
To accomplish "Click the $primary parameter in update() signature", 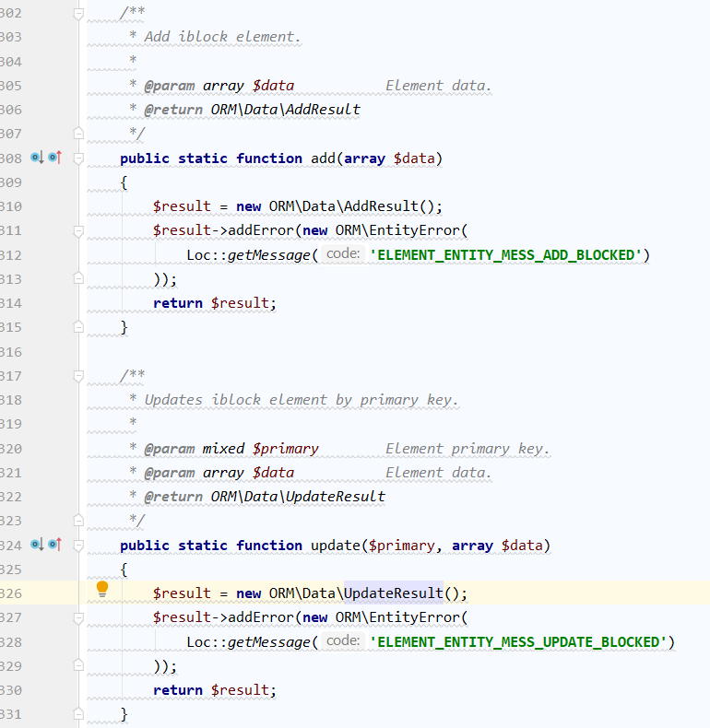I will 401,546.
